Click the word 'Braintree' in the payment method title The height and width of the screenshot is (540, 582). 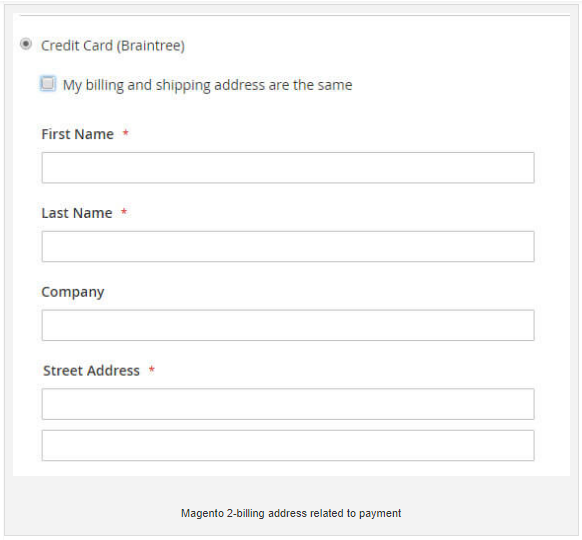[151, 46]
